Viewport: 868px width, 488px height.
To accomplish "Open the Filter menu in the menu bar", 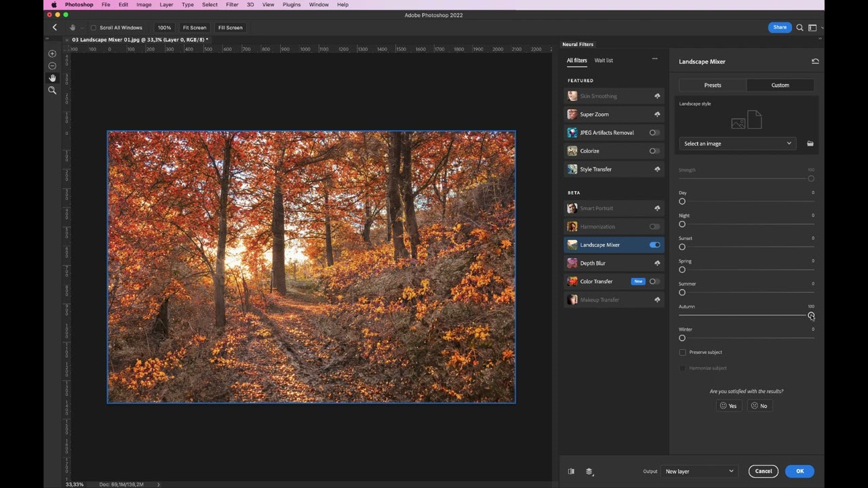I will [x=232, y=5].
